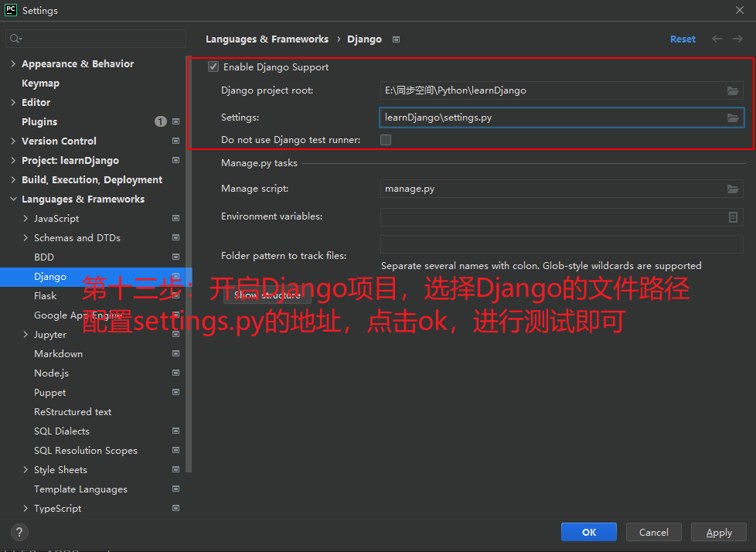Click the navigate back arrow icon
Screen dimensions: 756x552
tap(717, 39)
